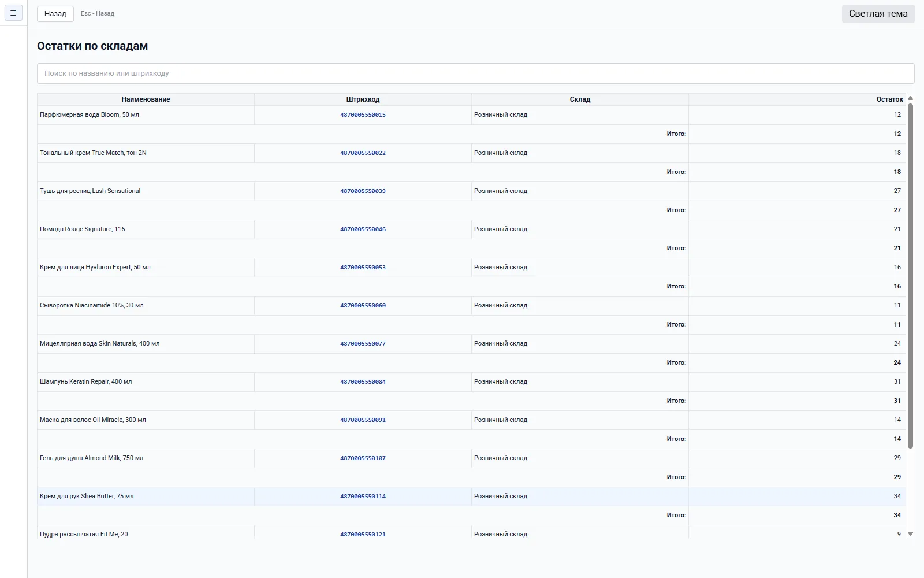924x578 pixels.
Task: Focus the search by name or barcode field
Action: tap(475, 73)
